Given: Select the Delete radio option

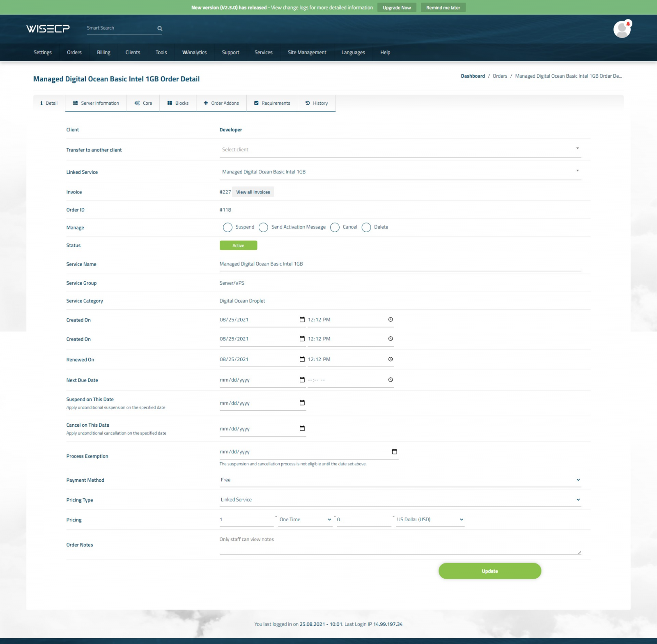Looking at the screenshot, I should point(366,228).
